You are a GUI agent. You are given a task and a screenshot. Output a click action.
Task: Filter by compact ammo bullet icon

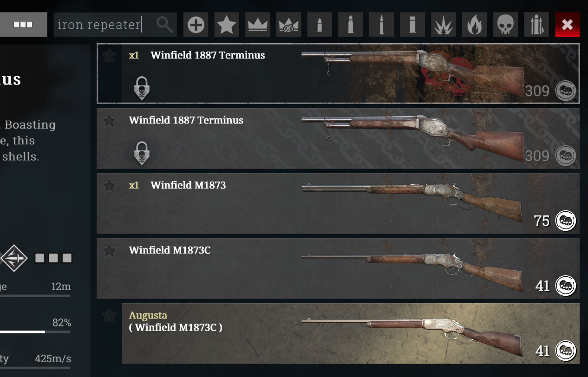[x=320, y=25]
